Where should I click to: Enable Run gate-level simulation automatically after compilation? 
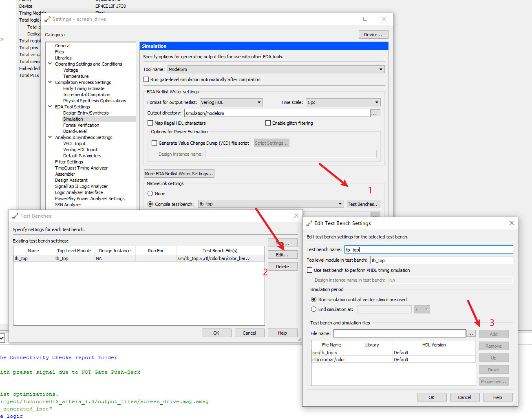pos(146,79)
